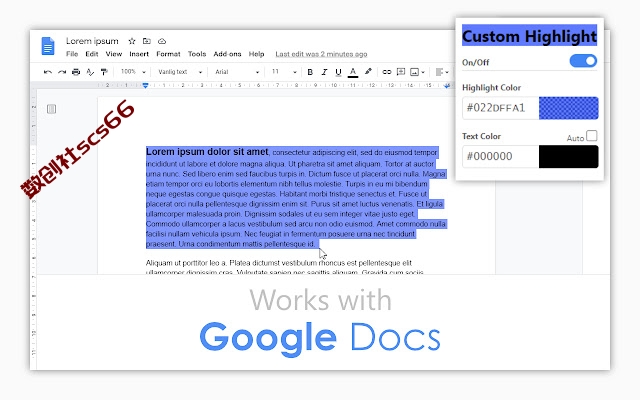This screenshot has width=640, height=400.
Task: Open the text color picker
Action: pos(353,73)
